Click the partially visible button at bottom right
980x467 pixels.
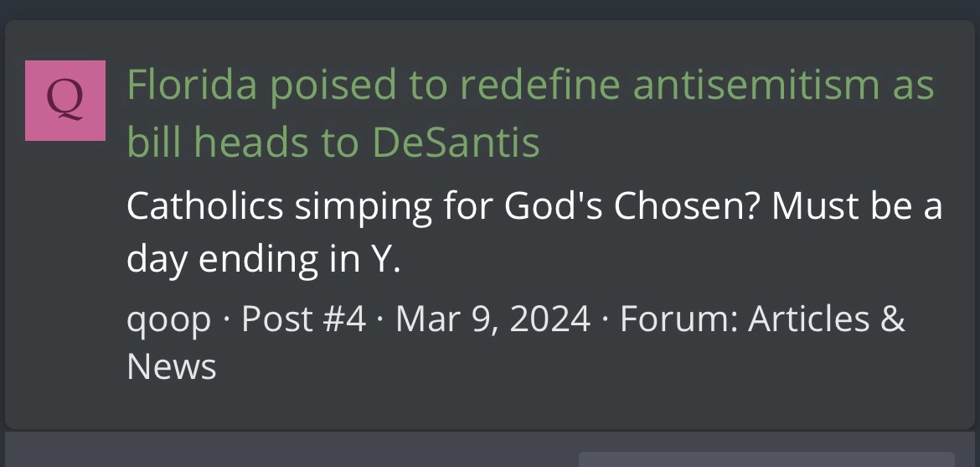click(767, 459)
